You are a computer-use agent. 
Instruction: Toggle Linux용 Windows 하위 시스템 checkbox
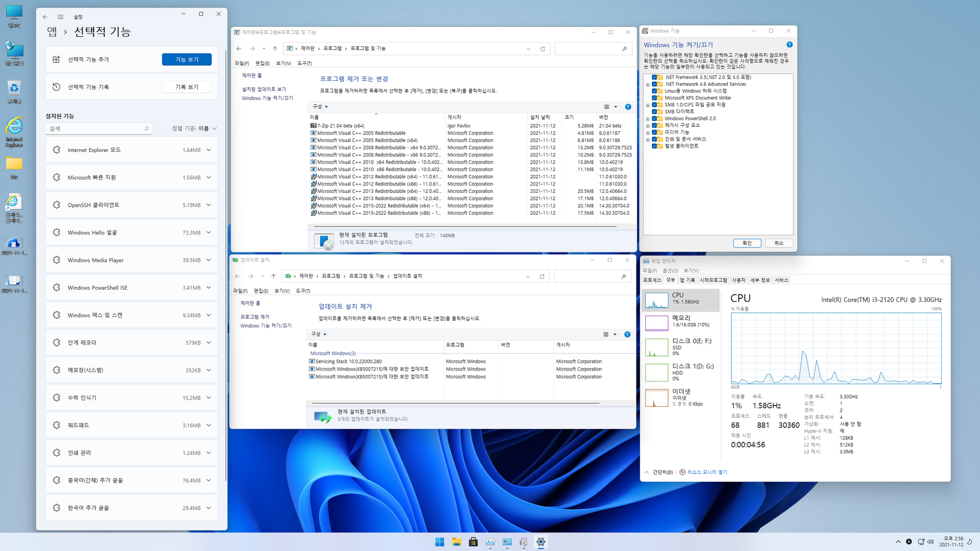(654, 91)
